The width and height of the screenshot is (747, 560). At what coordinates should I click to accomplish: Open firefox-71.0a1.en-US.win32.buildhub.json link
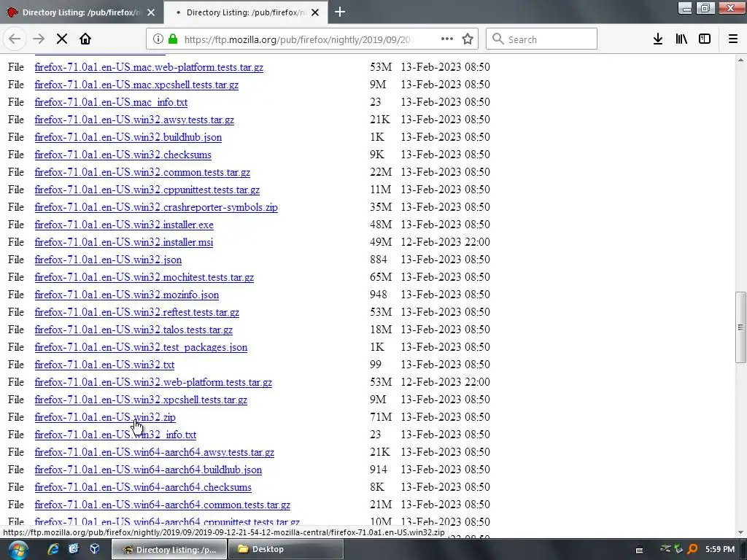[128, 138]
